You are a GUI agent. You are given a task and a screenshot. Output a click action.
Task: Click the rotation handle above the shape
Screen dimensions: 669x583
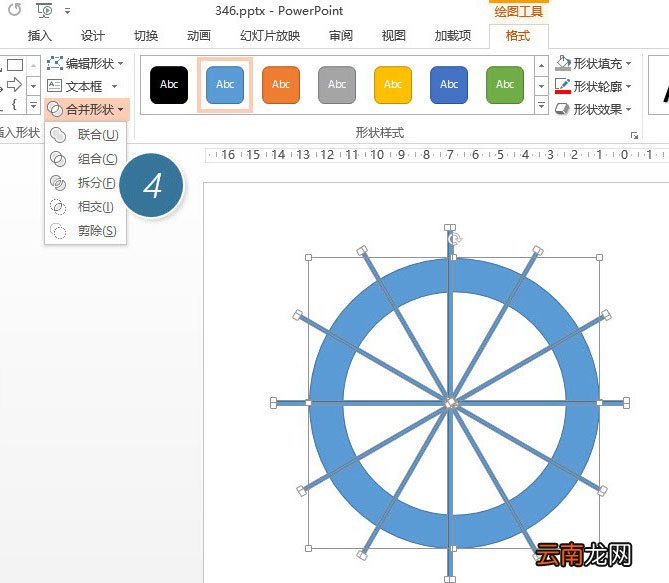455,239
